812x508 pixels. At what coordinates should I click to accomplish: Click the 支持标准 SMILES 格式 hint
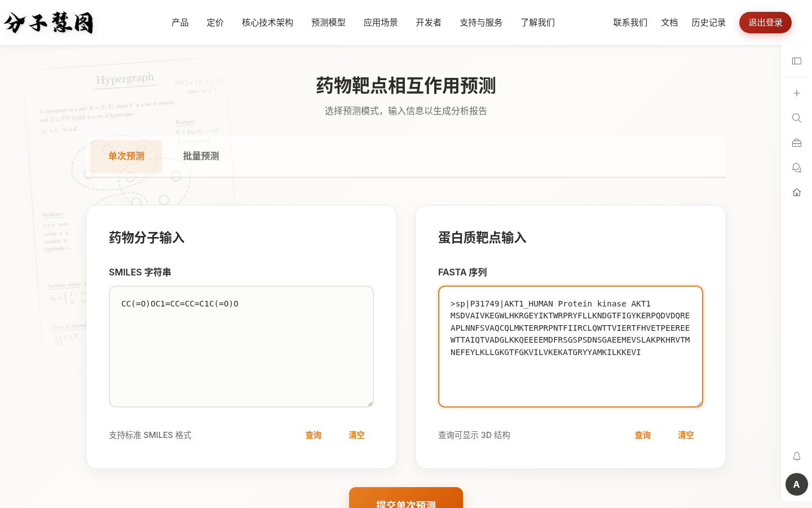[150, 435]
